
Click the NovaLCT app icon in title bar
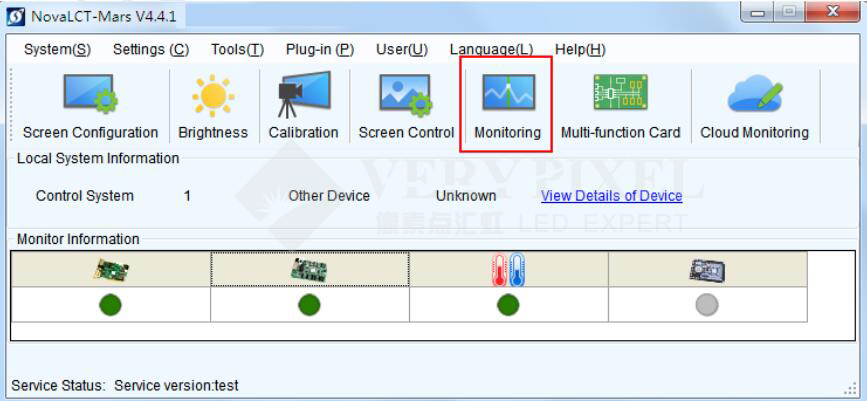(x=15, y=15)
